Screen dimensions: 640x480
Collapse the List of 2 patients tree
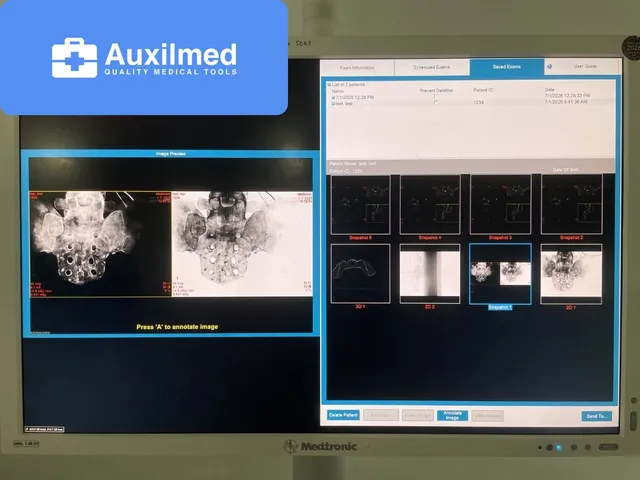tap(329, 85)
